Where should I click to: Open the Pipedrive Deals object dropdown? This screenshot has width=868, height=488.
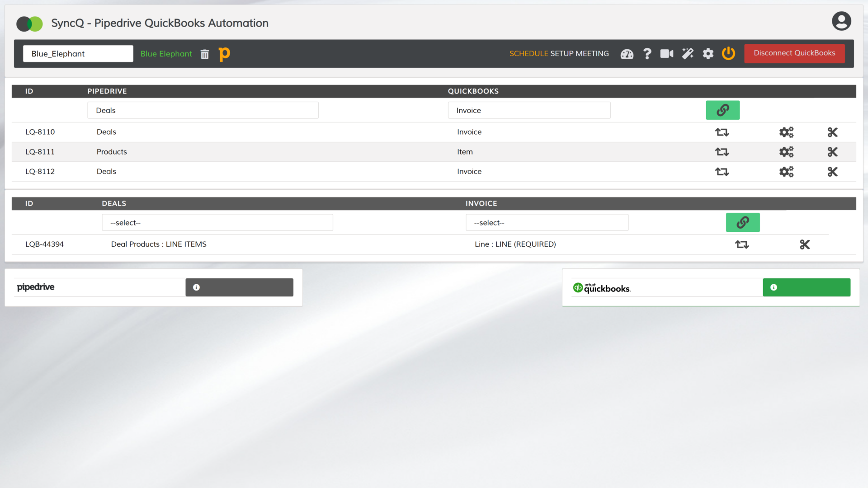tap(203, 110)
